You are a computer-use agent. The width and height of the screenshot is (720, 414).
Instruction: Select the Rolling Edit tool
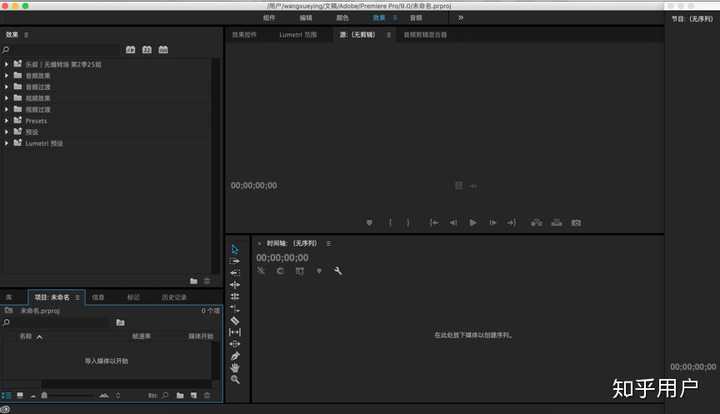pos(235,297)
